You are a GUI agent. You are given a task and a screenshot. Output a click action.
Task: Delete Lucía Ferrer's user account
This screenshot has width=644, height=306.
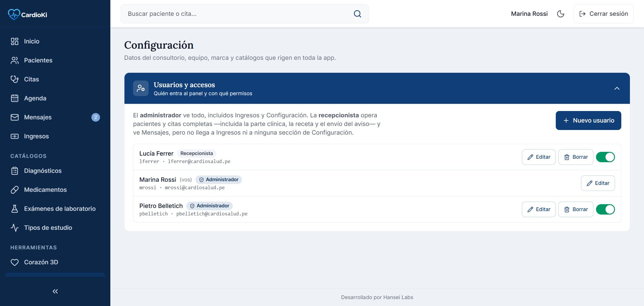pos(576,157)
